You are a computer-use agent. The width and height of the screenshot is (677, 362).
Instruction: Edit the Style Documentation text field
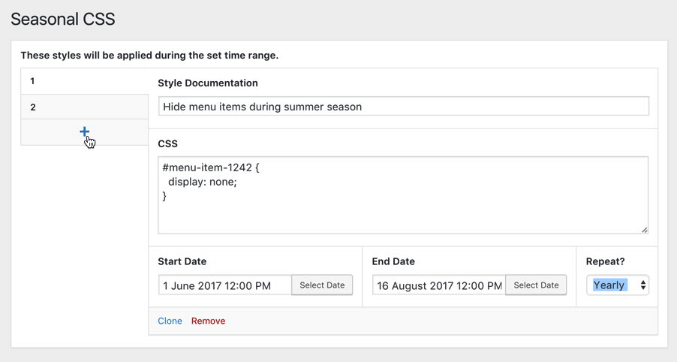pyautogui.click(x=403, y=106)
